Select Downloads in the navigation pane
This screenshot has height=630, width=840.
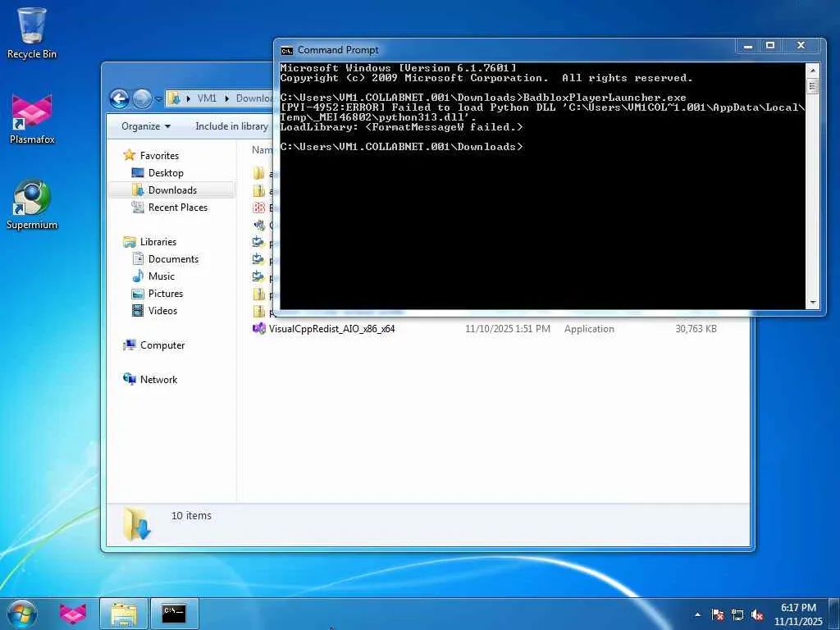pos(172,190)
